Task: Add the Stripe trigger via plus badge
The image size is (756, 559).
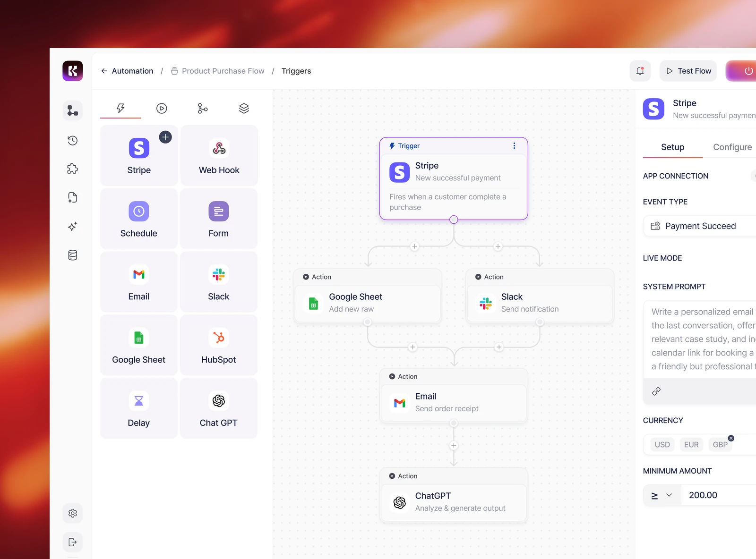Action: point(165,137)
